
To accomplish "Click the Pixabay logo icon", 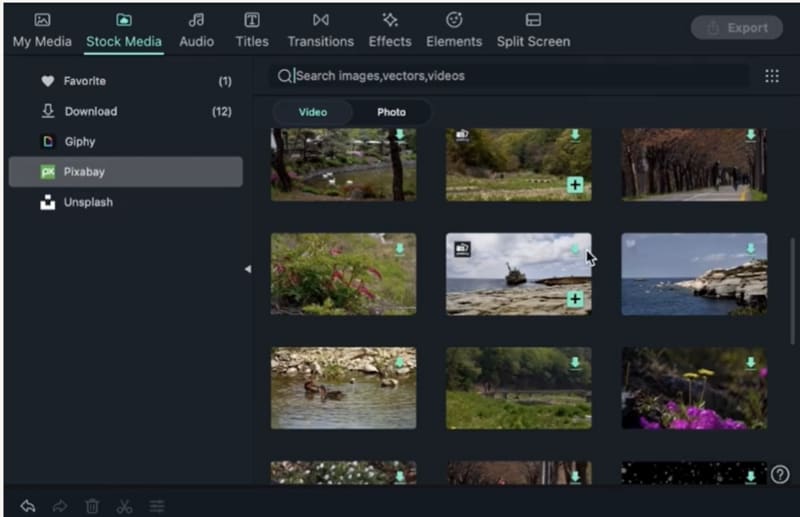I will click(47, 171).
